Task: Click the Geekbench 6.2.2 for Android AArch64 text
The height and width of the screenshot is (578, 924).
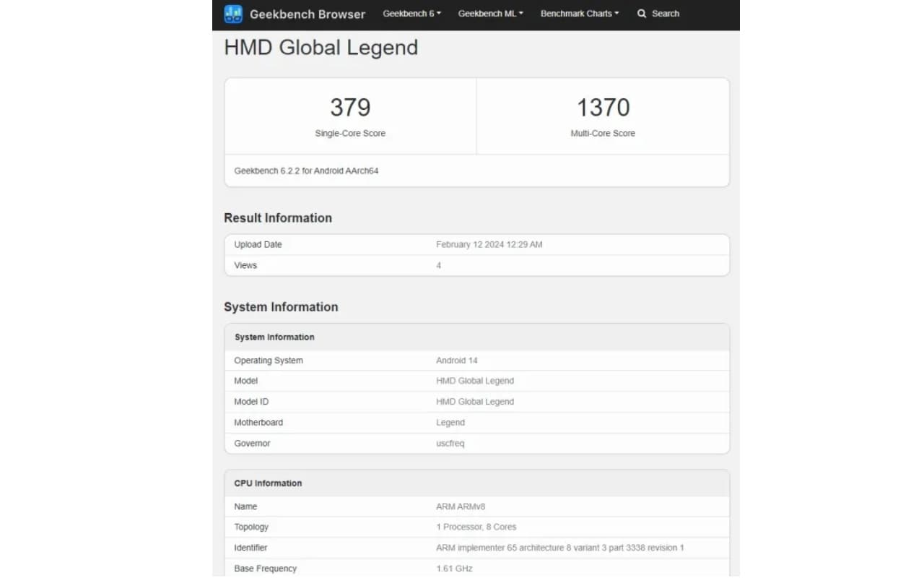Action: coord(306,171)
